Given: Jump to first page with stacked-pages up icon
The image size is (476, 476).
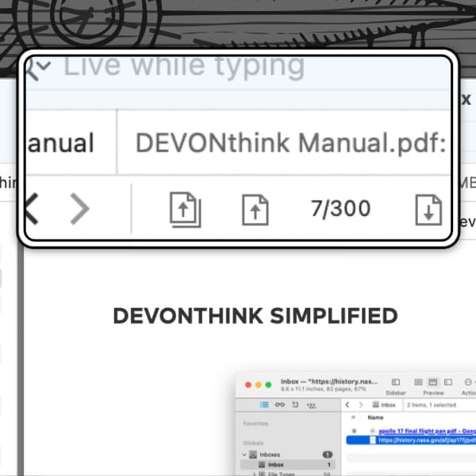Looking at the screenshot, I should click(x=185, y=209).
